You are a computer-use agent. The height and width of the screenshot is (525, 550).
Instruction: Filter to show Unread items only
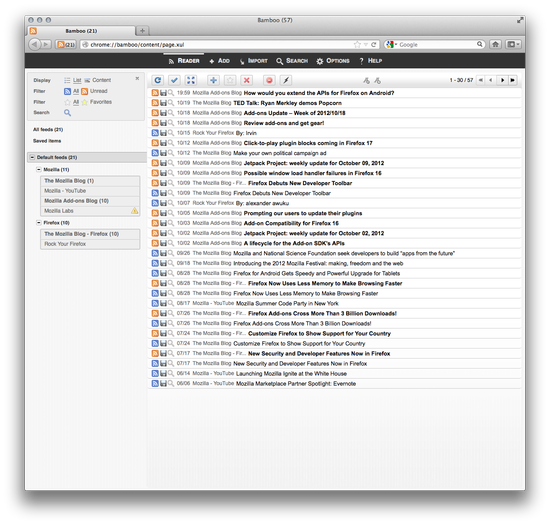click(x=94, y=91)
